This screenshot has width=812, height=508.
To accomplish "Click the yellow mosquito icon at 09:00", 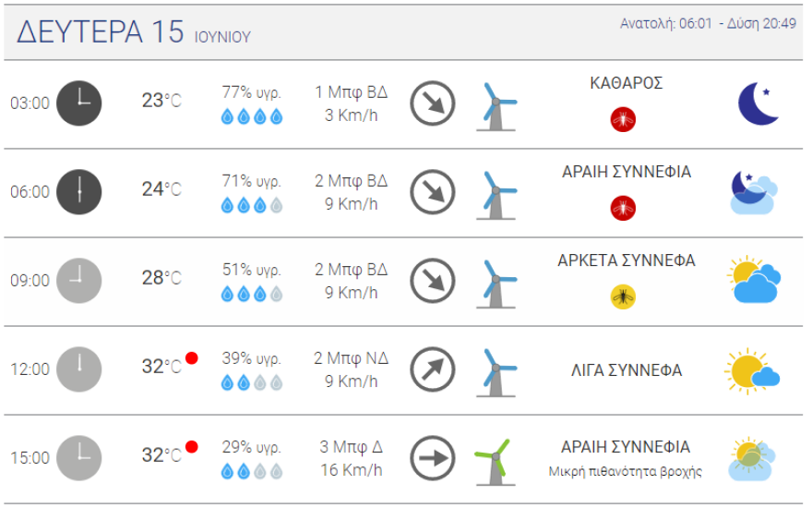I will tap(623, 296).
